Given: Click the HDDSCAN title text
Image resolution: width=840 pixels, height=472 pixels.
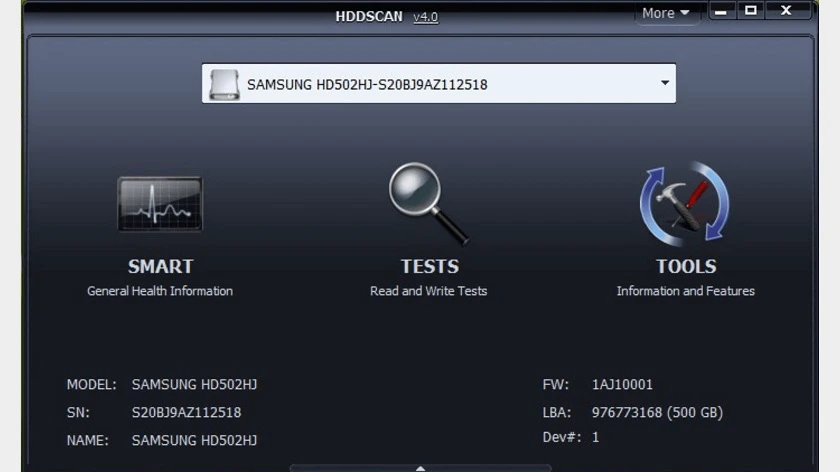Looking at the screenshot, I should [369, 17].
